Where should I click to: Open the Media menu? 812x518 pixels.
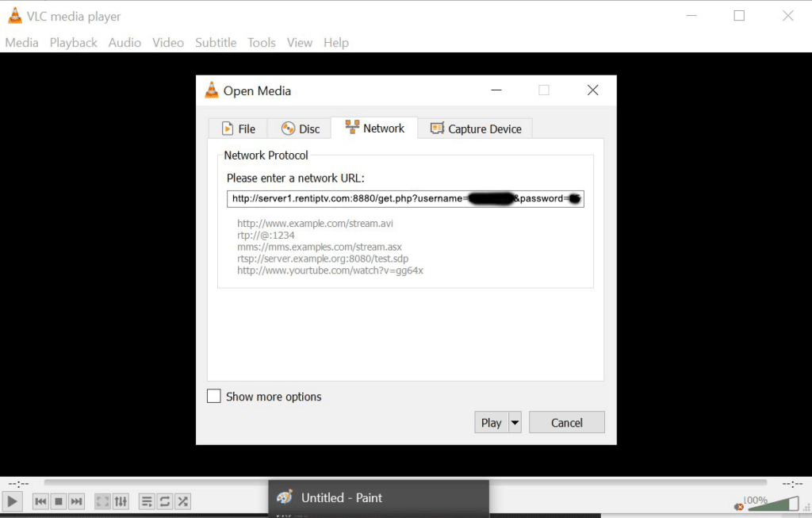pos(21,43)
